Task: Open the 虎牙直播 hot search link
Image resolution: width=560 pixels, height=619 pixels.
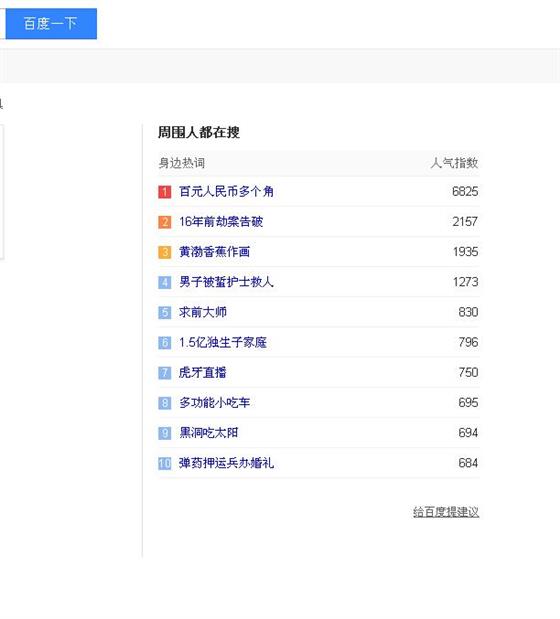Action: 202,372
